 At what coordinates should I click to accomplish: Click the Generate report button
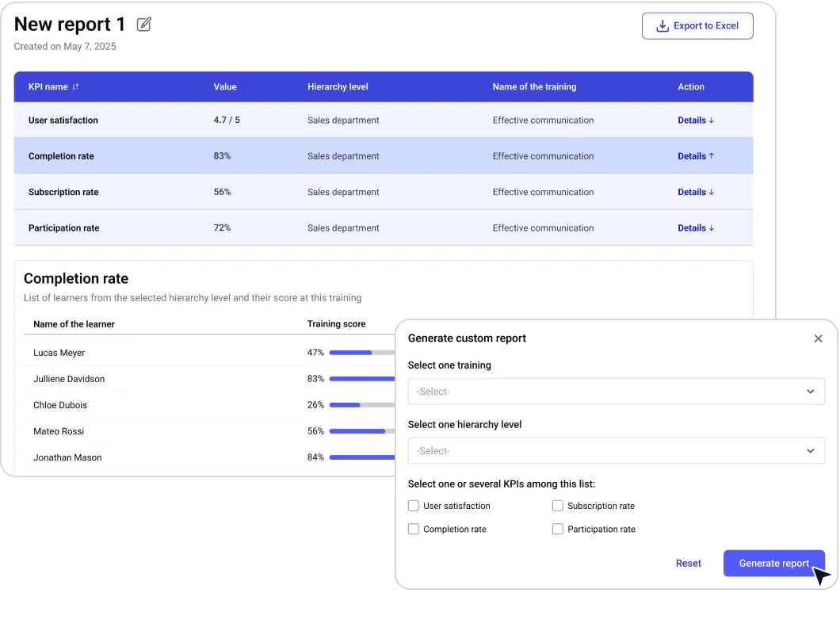click(773, 563)
